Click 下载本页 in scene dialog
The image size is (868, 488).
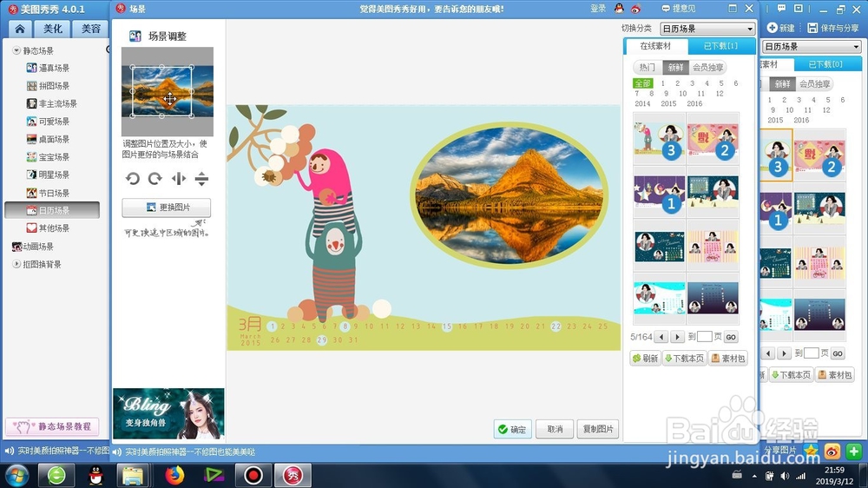click(684, 359)
